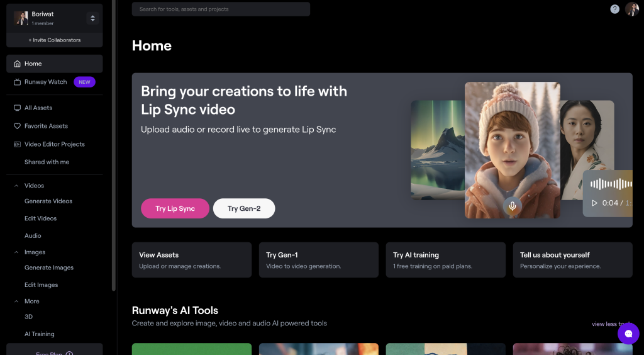
Task: Click the Runway Watch TV icon
Action: (18, 82)
